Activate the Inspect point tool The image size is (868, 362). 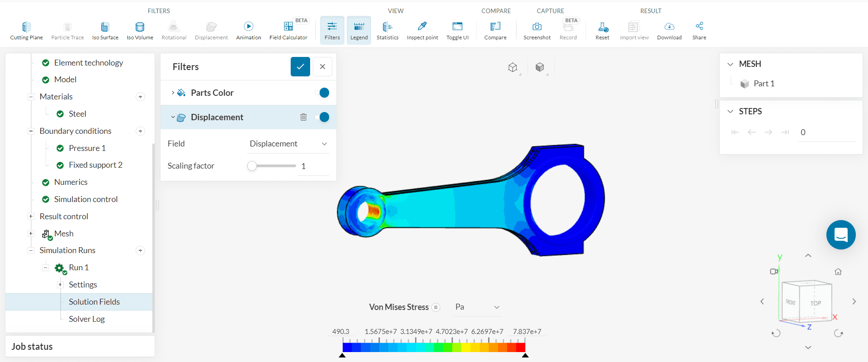[x=422, y=30]
